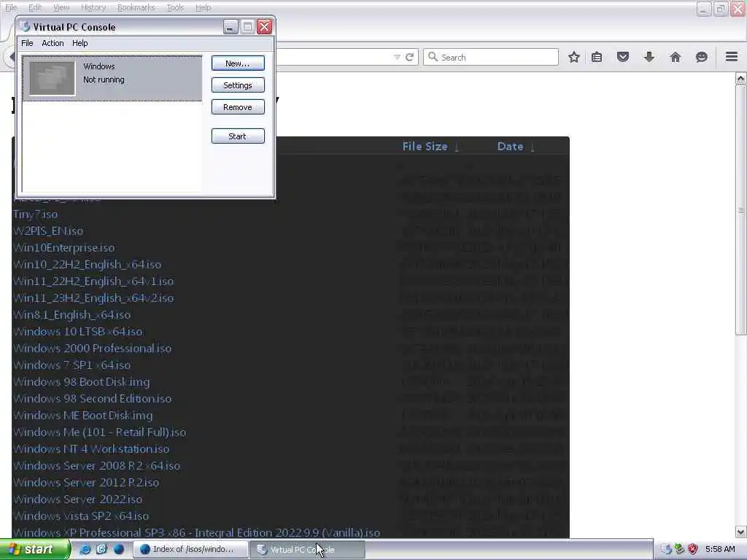Go to the Firefox home page icon
This screenshot has width=747, height=560.
[x=675, y=57]
